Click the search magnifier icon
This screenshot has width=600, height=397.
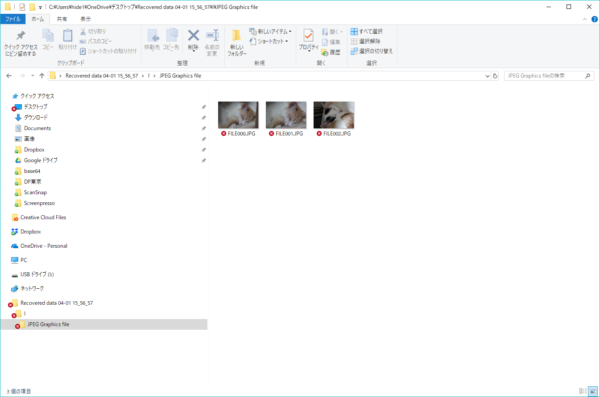[587, 76]
